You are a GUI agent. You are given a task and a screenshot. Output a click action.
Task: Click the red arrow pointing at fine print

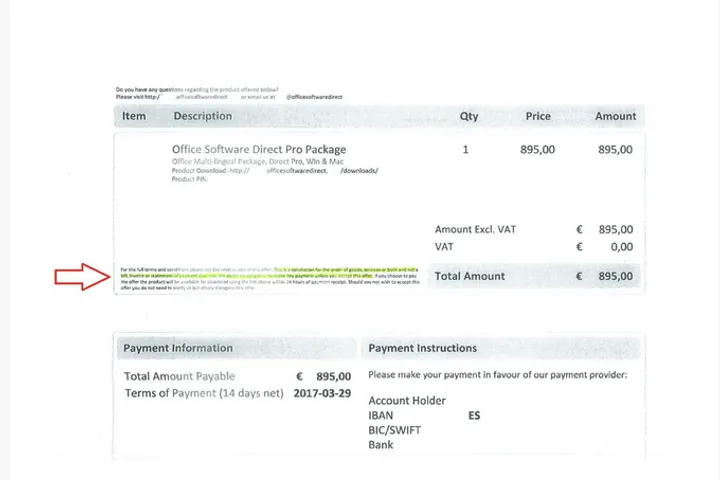[80, 277]
